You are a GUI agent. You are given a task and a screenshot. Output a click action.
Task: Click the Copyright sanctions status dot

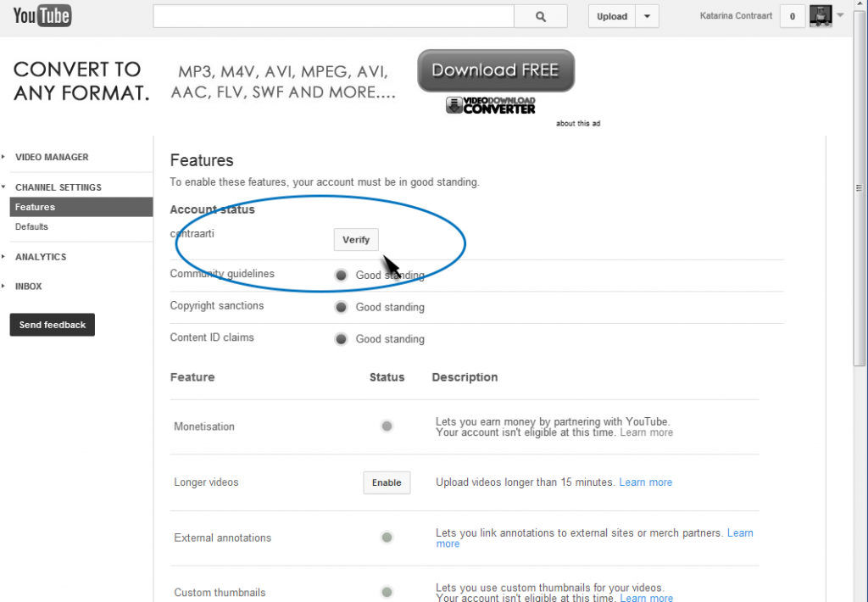[x=341, y=308]
